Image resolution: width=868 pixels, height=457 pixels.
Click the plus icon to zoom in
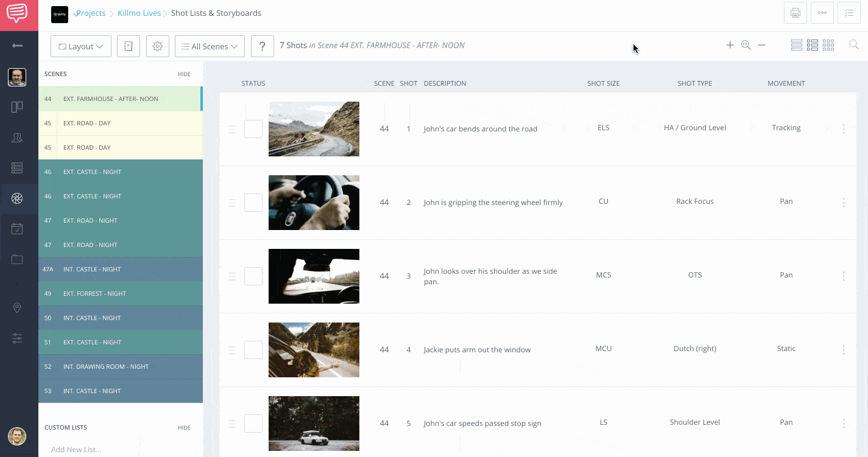pyautogui.click(x=730, y=45)
